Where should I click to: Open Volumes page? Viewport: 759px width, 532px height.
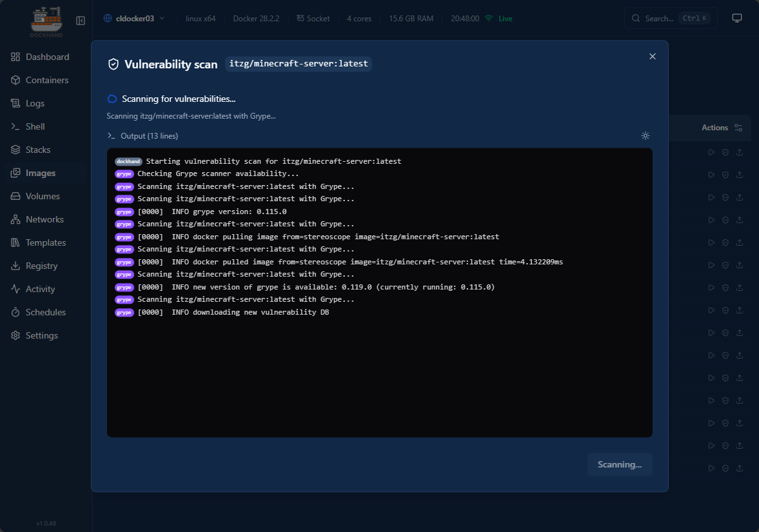coord(35,196)
